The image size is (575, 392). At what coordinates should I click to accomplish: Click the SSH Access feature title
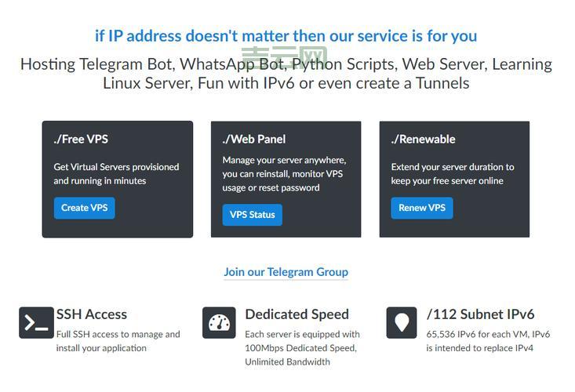(x=91, y=314)
